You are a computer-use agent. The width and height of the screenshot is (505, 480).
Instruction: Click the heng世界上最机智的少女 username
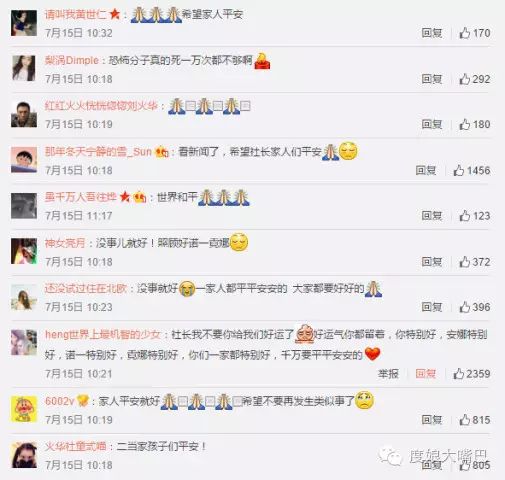click(x=103, y=334)
